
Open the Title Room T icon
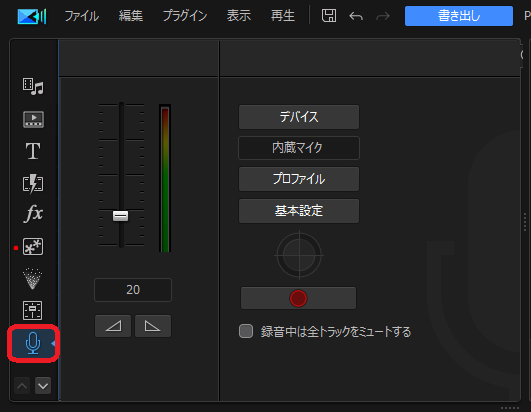pyautogui.click(x=33, y=151)
